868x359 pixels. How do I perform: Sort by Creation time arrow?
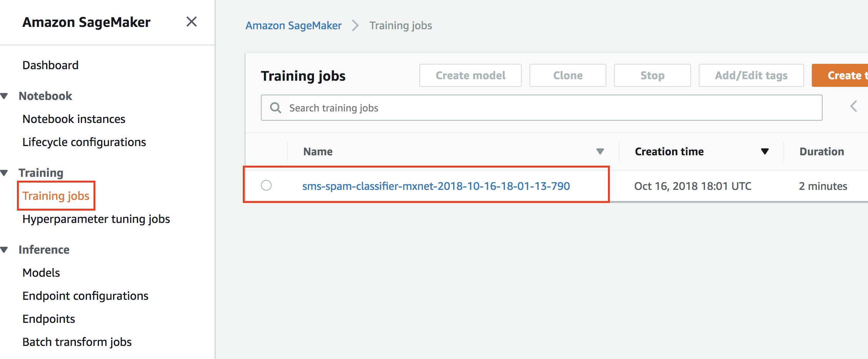coord(765,151)
